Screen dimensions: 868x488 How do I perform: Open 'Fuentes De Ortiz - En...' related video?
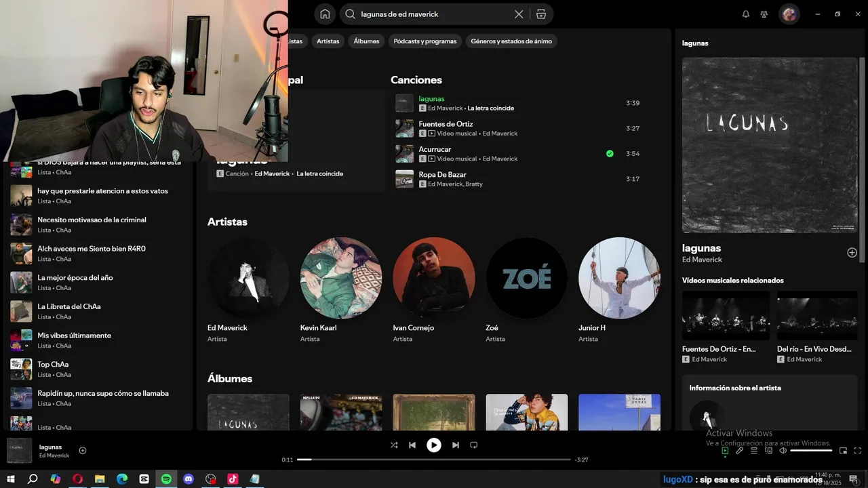726,327
